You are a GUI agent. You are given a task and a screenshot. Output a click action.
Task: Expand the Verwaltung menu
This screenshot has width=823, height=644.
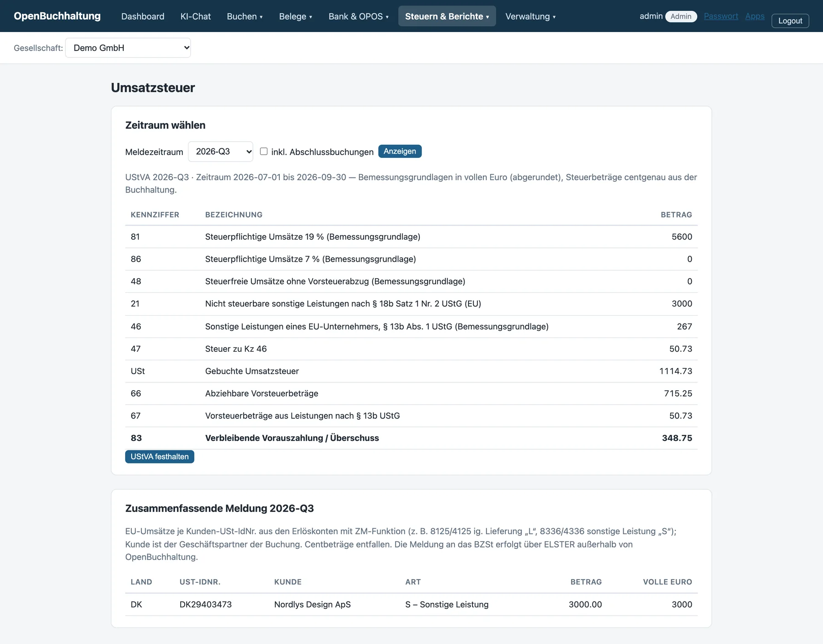pyautogui.click(x=530, y=16)
